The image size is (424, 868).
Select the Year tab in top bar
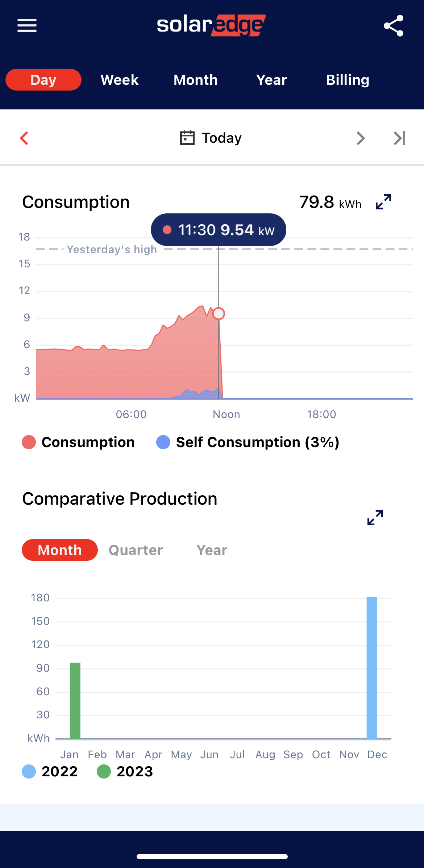tap(271, 80)
